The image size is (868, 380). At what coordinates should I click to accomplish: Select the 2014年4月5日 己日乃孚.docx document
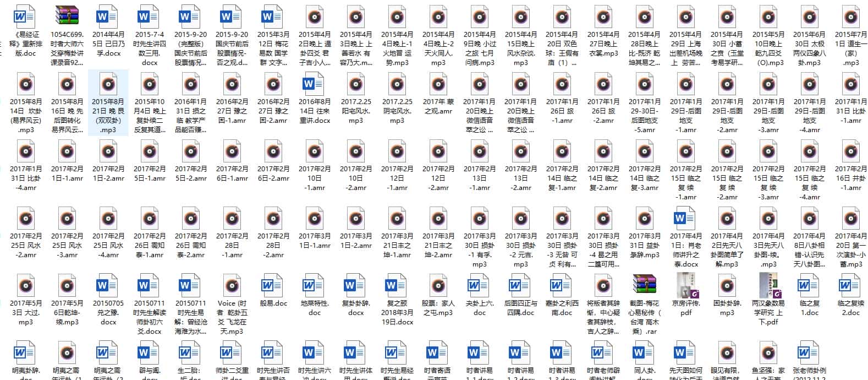tap(108, 18)
